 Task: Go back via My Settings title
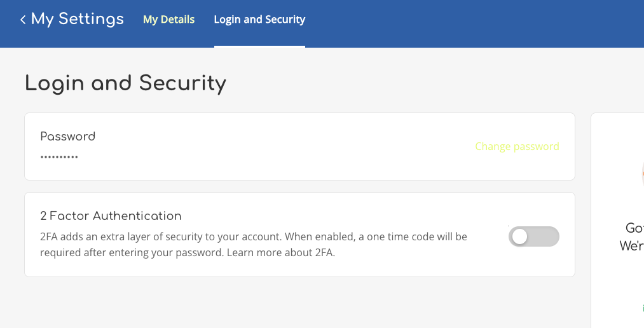point(77,19)
